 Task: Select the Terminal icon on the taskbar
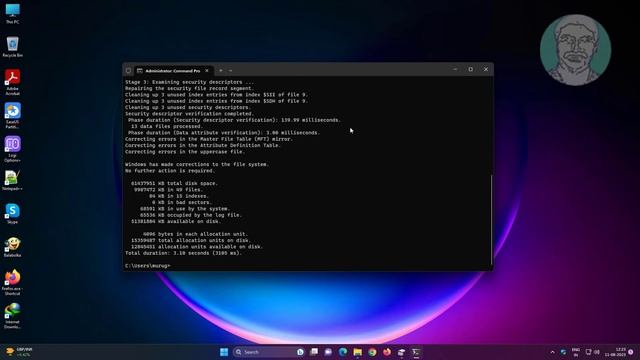click(x=416, y=352)
